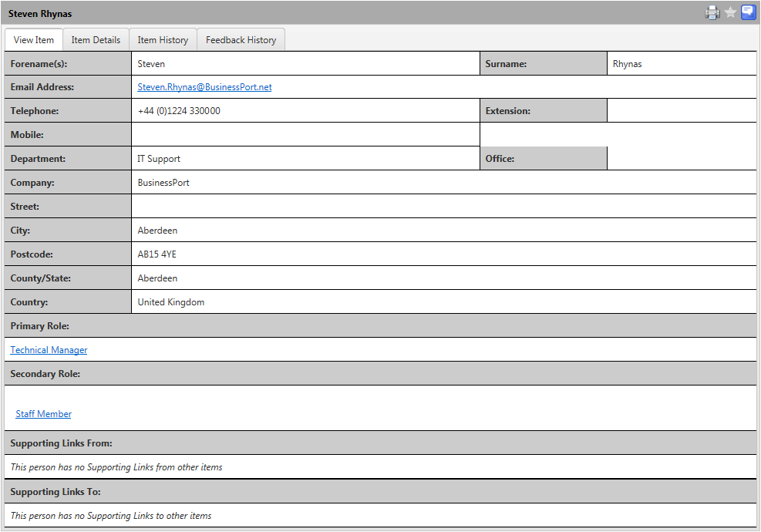The image size is (761, 532).
Task: Click the Forename(s) label
Action: pos(39,63)
